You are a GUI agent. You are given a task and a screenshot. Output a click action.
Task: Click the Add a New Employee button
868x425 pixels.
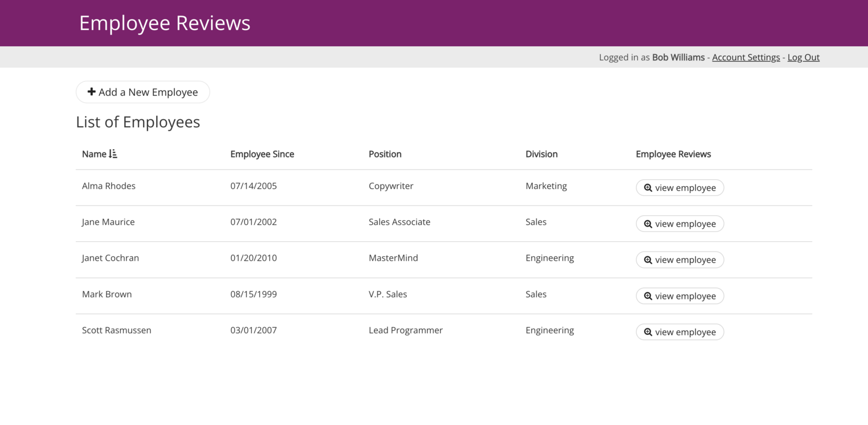142,91
